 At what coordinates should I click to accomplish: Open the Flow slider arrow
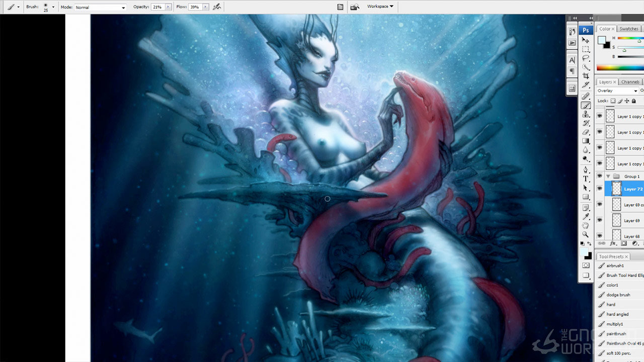tap(205, 7)
